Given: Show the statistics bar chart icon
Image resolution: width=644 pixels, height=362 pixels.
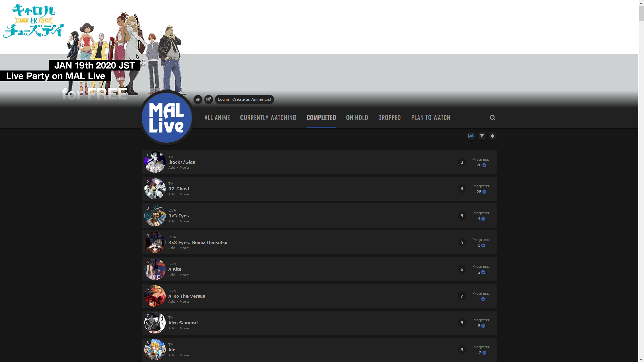Looking at the screenshot, I should [471, 136].
